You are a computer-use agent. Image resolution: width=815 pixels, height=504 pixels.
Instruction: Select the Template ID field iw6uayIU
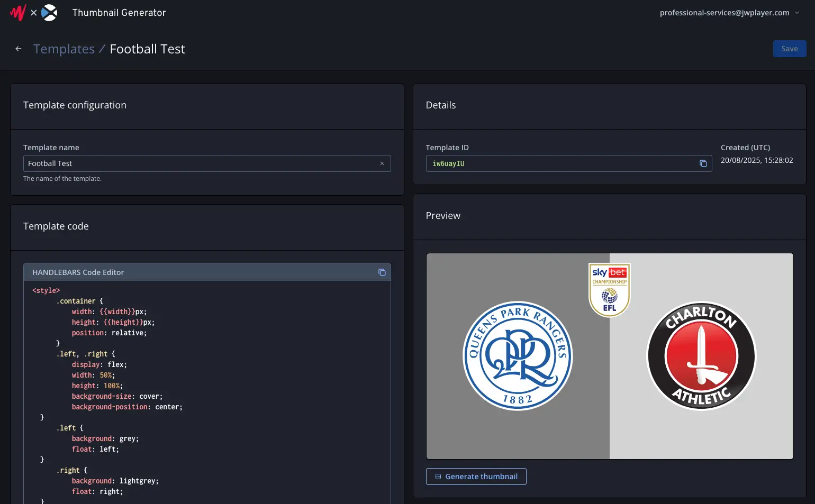[x=569, y=163]
